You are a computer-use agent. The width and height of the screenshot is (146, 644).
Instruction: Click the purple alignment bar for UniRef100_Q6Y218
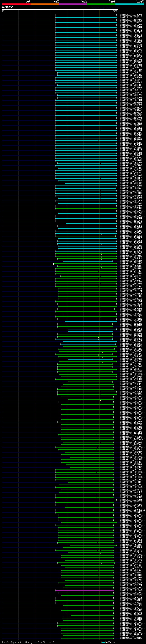[x=84, y=598]
